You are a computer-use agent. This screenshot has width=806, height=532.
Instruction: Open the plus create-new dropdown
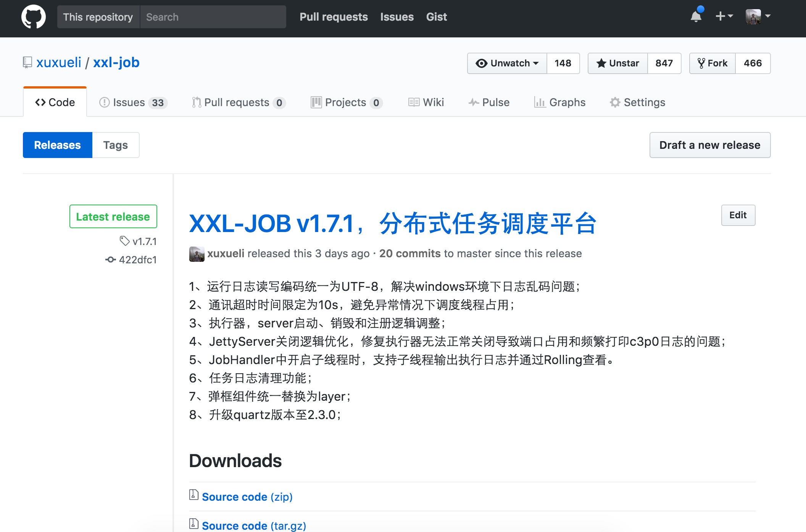pos(724,16)
